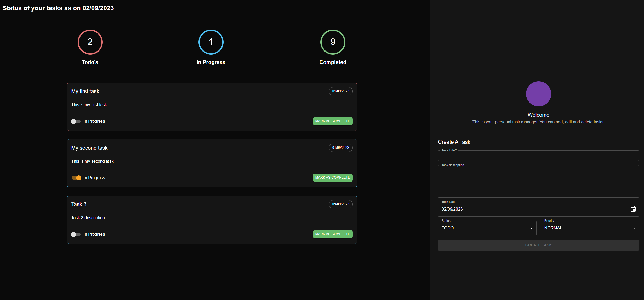
Task: Click into the Task description text area
Action: point(538,182)
